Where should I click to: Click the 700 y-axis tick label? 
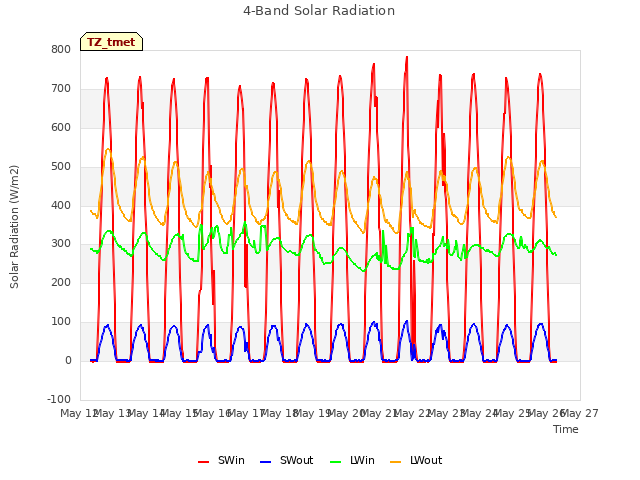61,88
